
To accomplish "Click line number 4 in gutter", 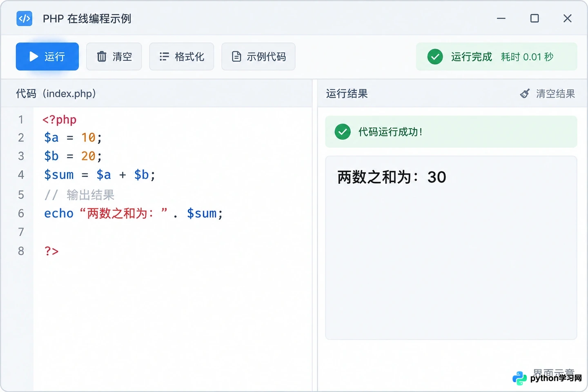I will pos(21,175).
